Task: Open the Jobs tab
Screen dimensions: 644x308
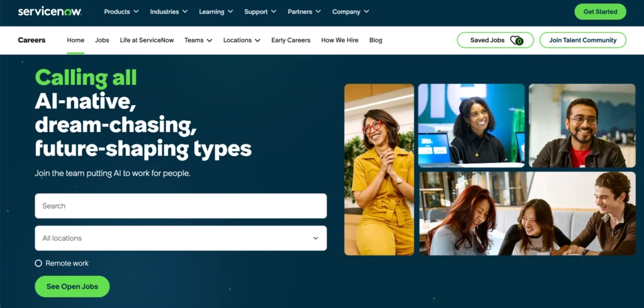Action: [x=102, y=40]
